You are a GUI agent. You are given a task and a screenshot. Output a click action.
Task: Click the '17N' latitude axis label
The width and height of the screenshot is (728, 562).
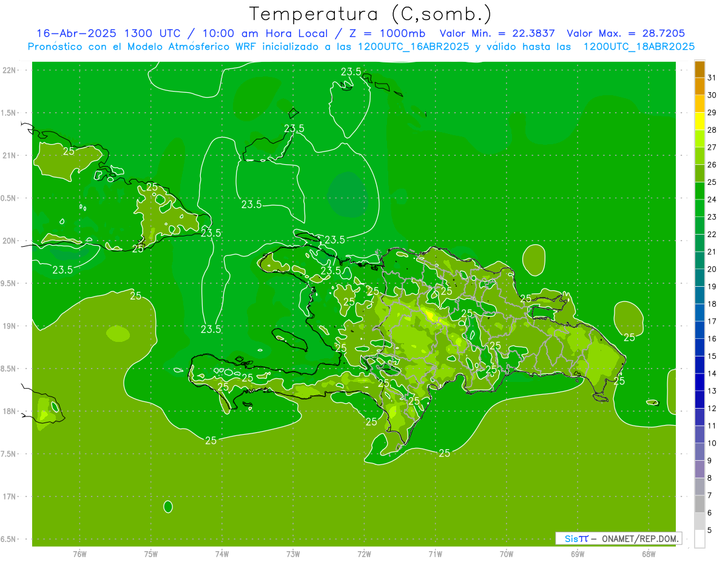[10, 497]
